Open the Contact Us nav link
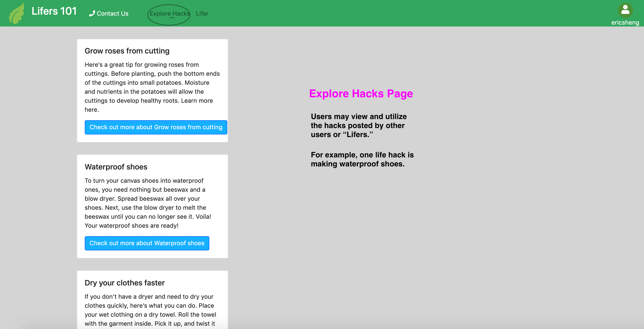This screenshot has height=329, width=644. [x=112, y=13]
